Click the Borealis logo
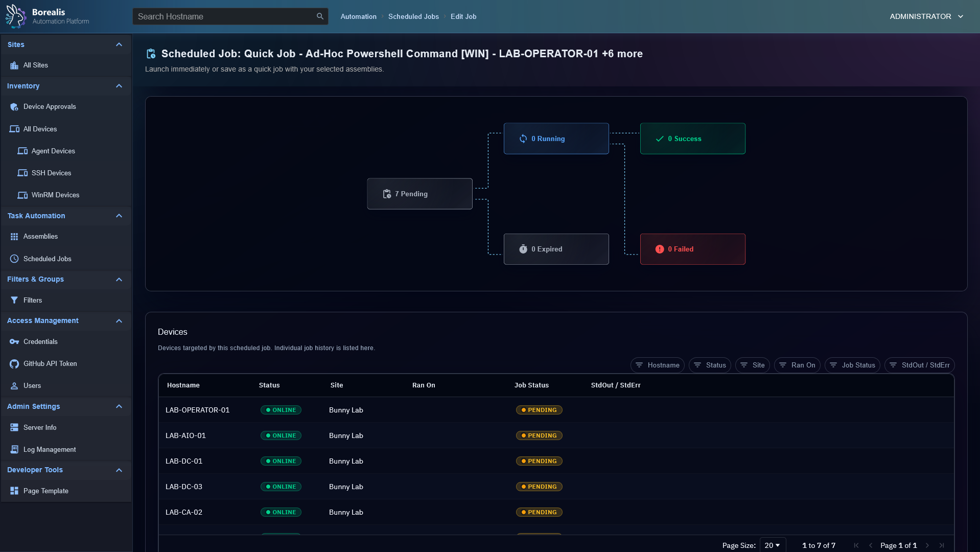This screenshot has height=552, width=980. (x=15, y=16)
